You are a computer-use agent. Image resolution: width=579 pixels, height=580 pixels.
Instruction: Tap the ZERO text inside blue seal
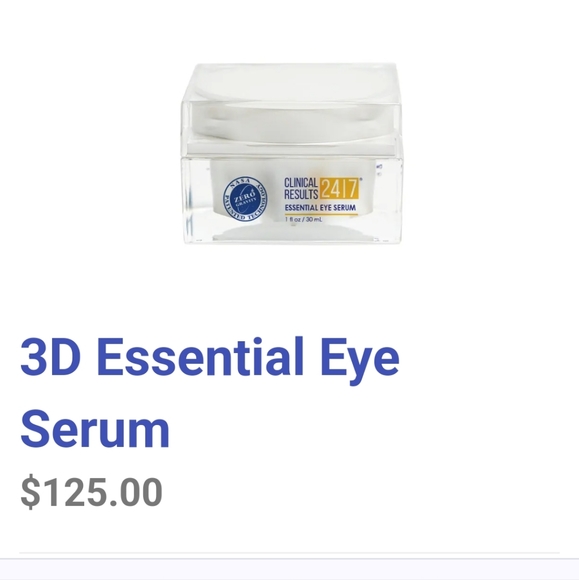click(x=246, y=195)
